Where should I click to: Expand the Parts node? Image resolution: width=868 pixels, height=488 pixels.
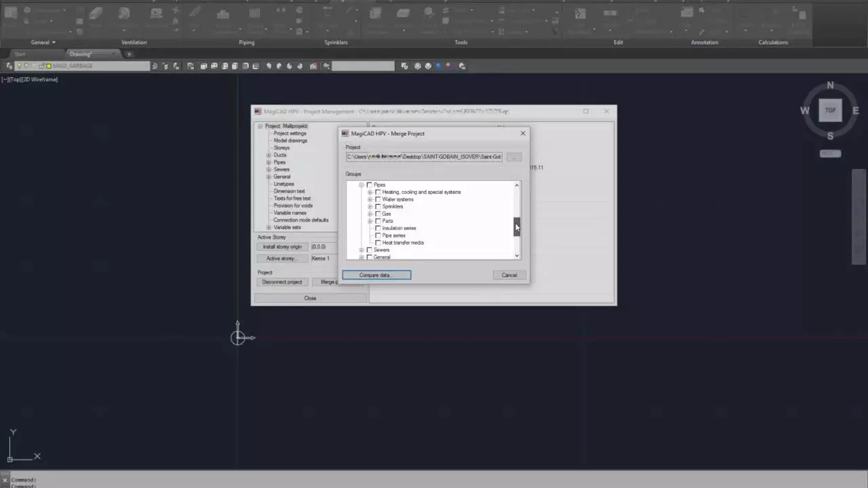coord(370,221)
